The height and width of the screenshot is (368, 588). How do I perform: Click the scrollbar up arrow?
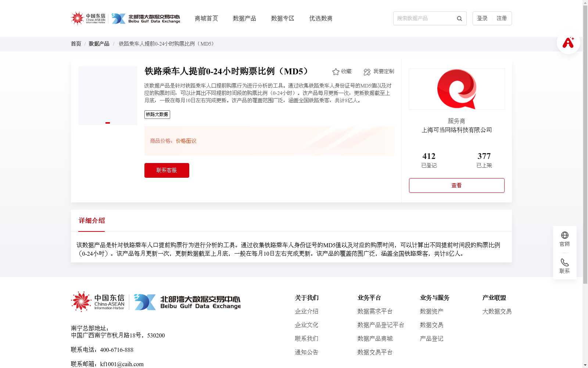(x=585, y=3)
